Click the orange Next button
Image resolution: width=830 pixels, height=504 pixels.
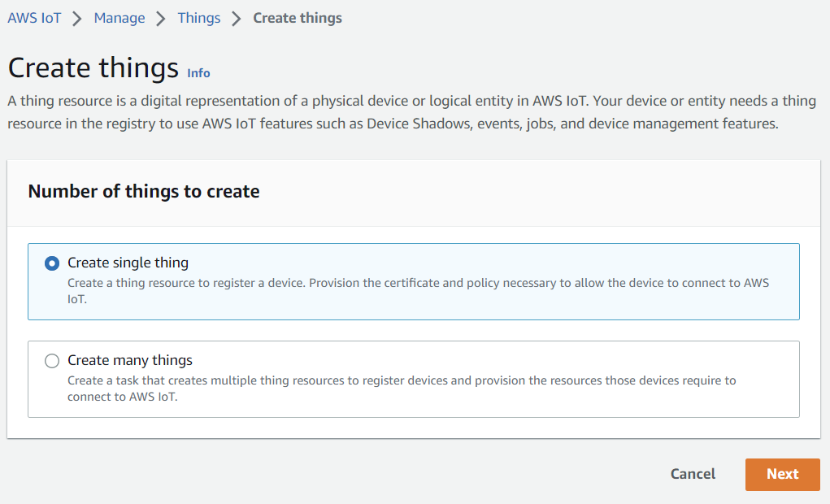pyautogui.click(x=782, y=475)
